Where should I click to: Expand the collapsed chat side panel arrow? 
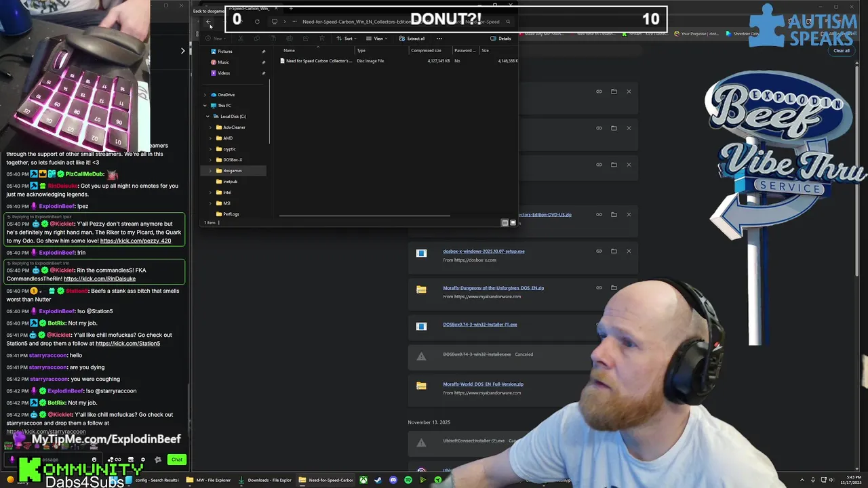click(x=182, y=51)
